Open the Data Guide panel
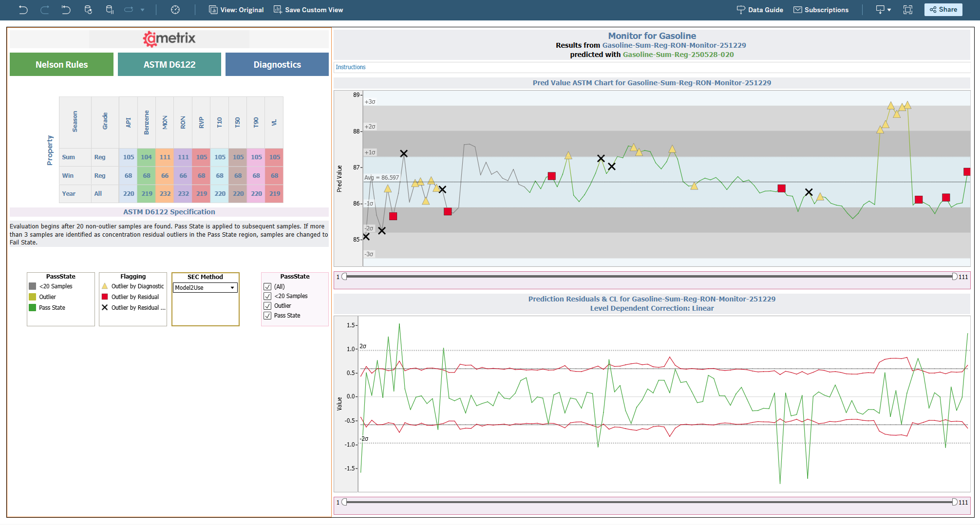This screenshot has width=980, height=525. (760, 10)
